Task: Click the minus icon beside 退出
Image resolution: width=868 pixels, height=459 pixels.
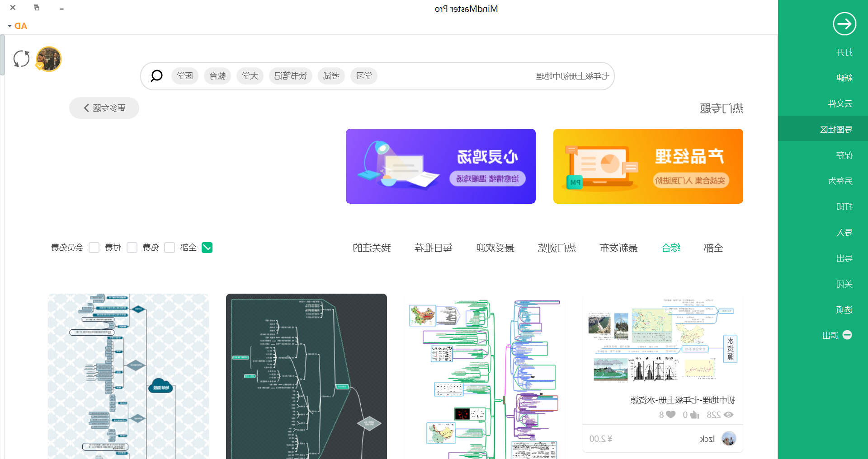Action: pos(847,335)
